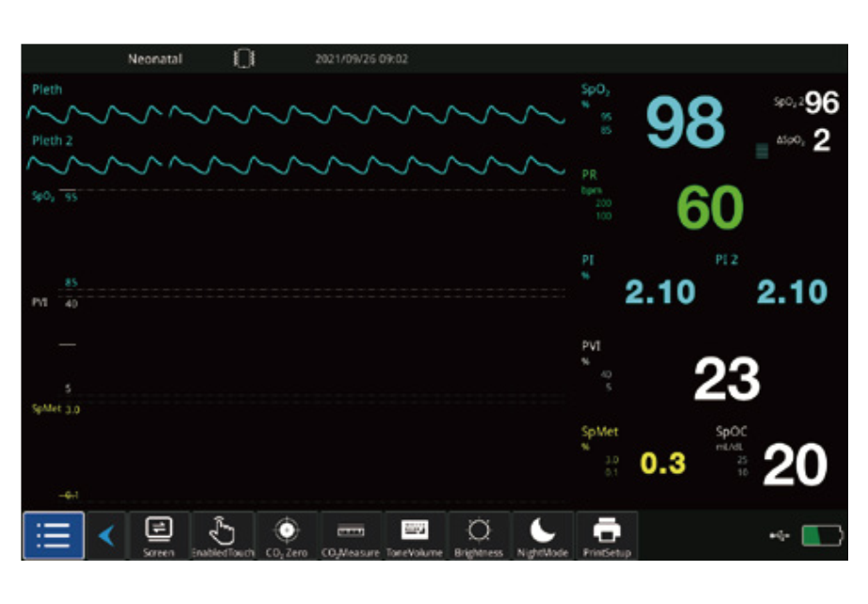Screen dimensions: 868x604
Task: Open date and time settings
Action: coord(361,59)
